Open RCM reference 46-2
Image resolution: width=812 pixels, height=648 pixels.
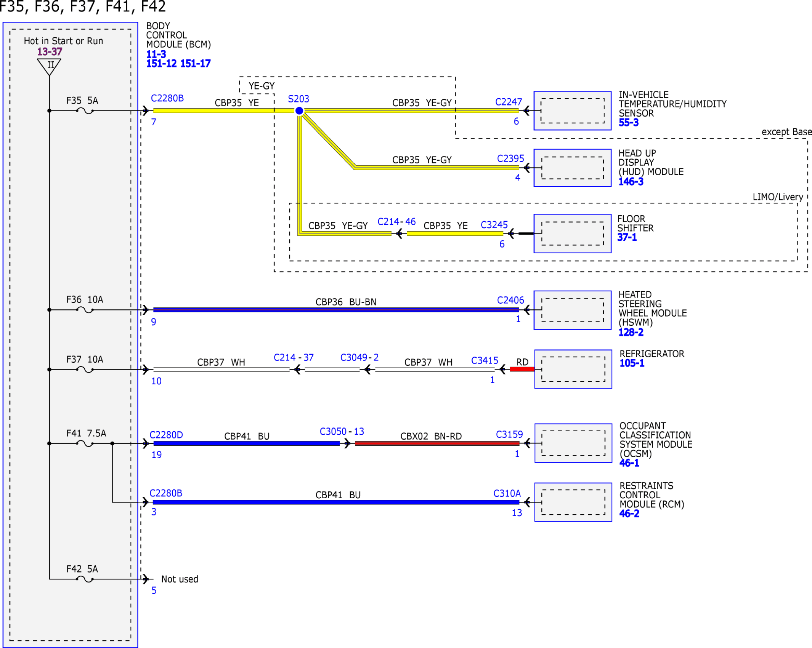629,514
